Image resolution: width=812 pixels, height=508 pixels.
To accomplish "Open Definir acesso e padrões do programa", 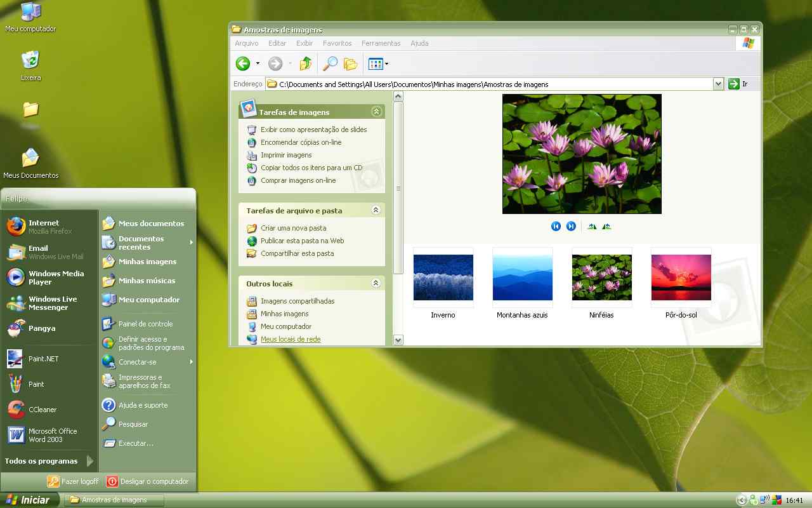I will (147, 343).
